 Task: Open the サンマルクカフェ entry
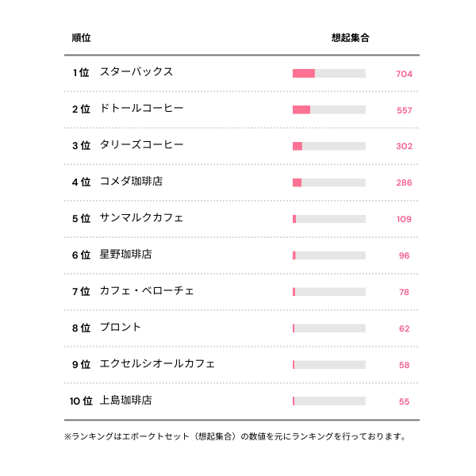click(142, 218)
